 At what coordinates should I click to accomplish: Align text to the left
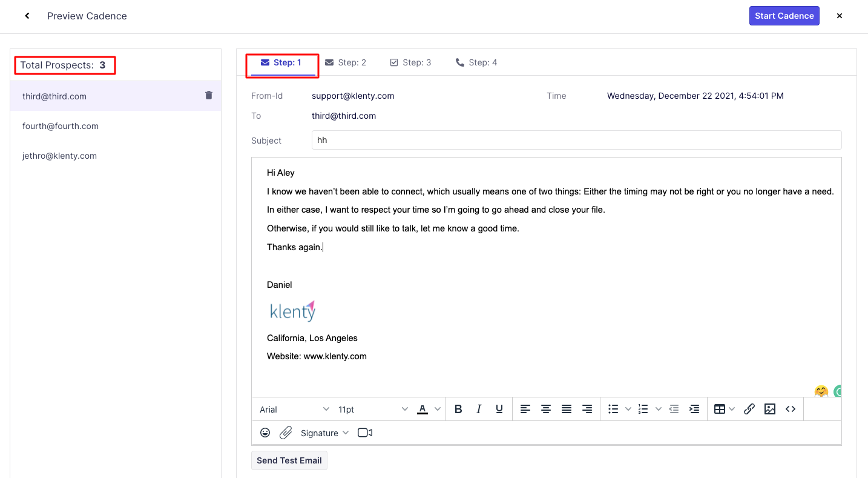click(525, 409)
